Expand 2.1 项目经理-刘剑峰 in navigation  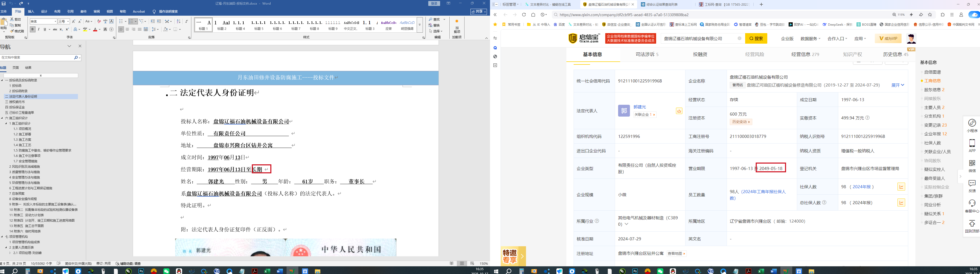click(10, 253)
